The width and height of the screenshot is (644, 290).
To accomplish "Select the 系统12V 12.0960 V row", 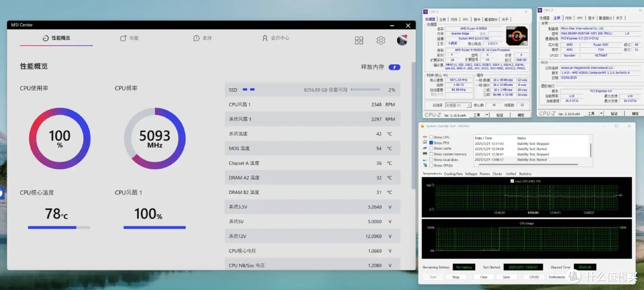I will click(312, 236).
